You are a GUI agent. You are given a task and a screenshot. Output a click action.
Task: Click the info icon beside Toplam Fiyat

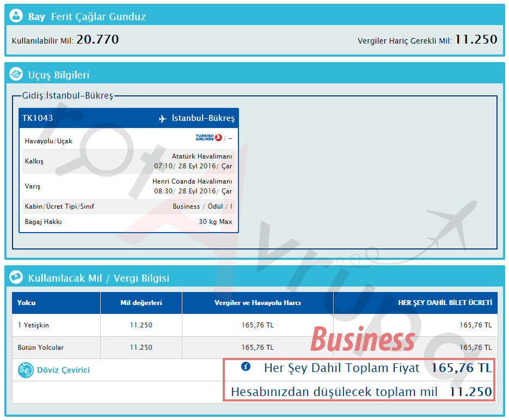tap(246, 367)
